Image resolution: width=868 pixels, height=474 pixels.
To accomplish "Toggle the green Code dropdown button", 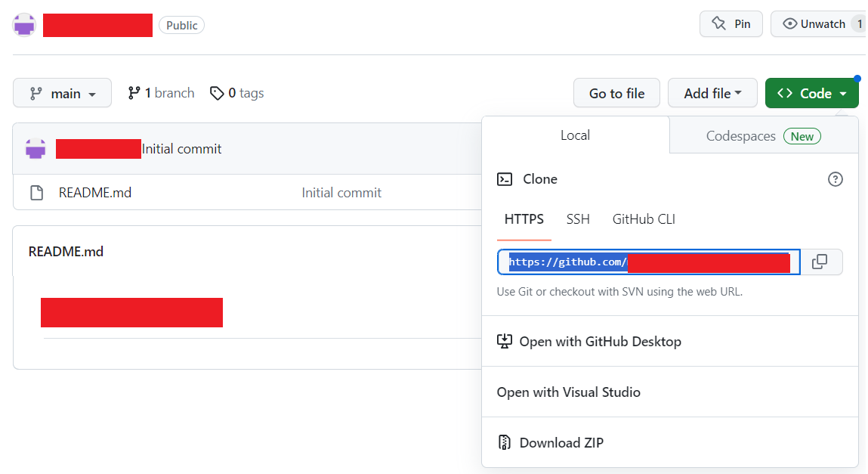I will click(811, 93).
